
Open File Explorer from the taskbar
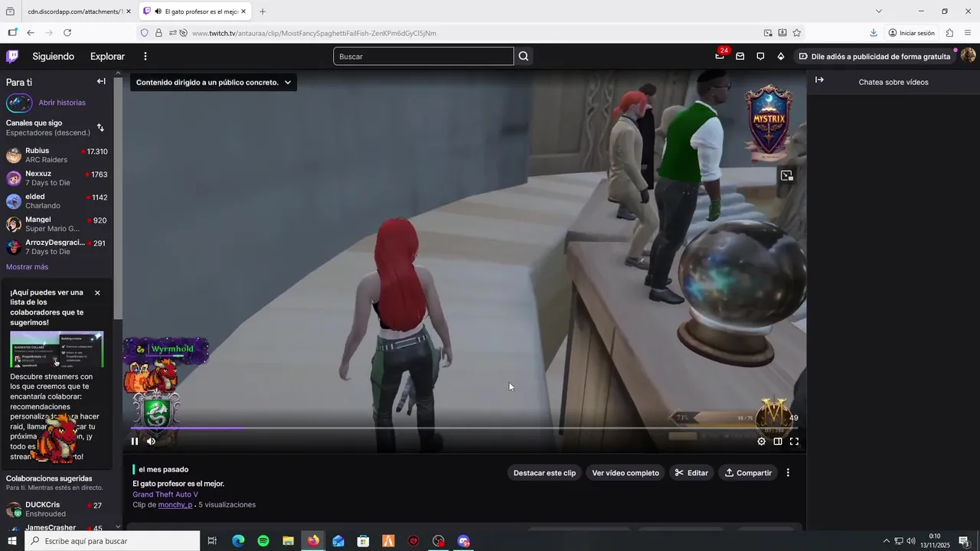pyautogui.click(x=288, y=541)
